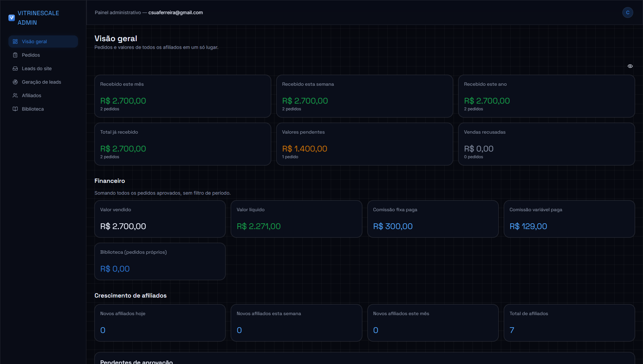
Task: Click the 0 pedidos label under Vendas recusadas
Action: (x=473, y=157)
